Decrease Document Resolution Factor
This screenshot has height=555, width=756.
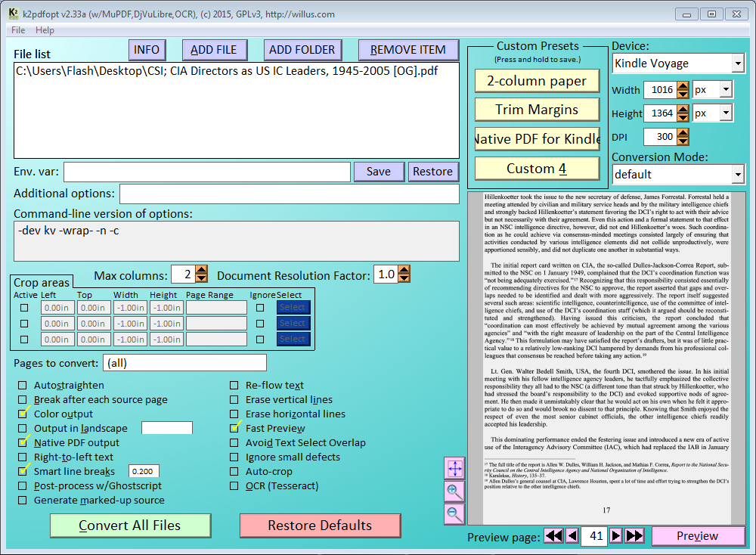tap(404, 279)
